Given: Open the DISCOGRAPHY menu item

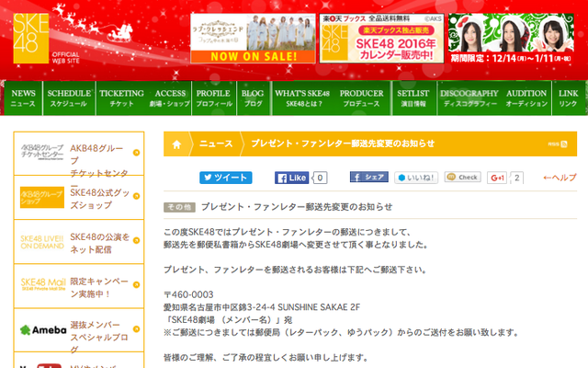Looking at the screenshot, I should coord(469,98).
